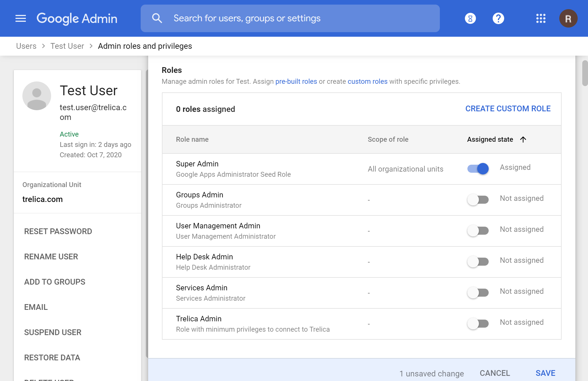Enable the Services Admin toggle
The height and width of the screenshot is (381, 588).
point(478,292)
